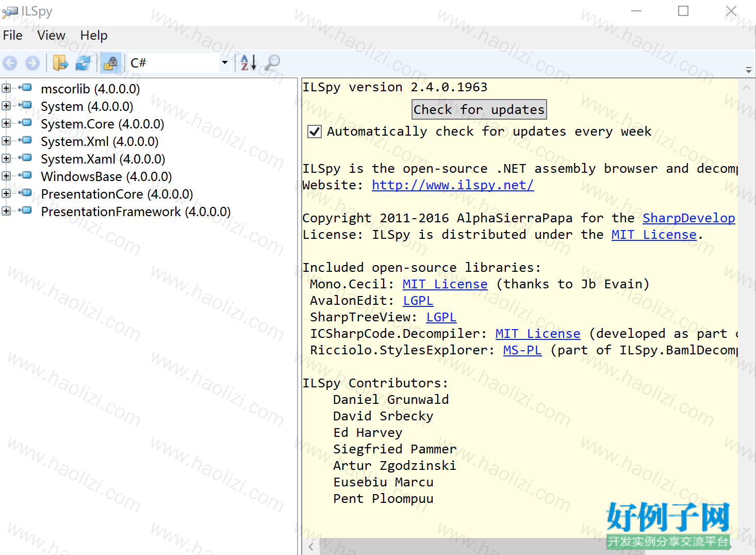Select System (4.0.0.0) in the tree
The width and height of the screenshot is (756, 555).
[x=87, y=107]
